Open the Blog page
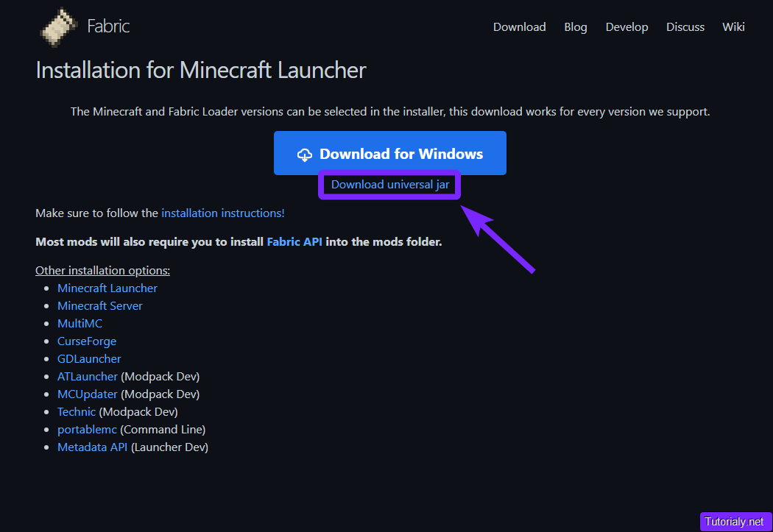 [x=575, y=26]
